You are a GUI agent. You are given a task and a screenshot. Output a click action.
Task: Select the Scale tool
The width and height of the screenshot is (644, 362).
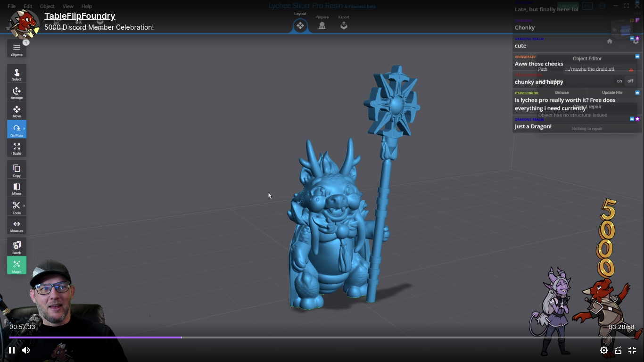(x=17, y=148)
